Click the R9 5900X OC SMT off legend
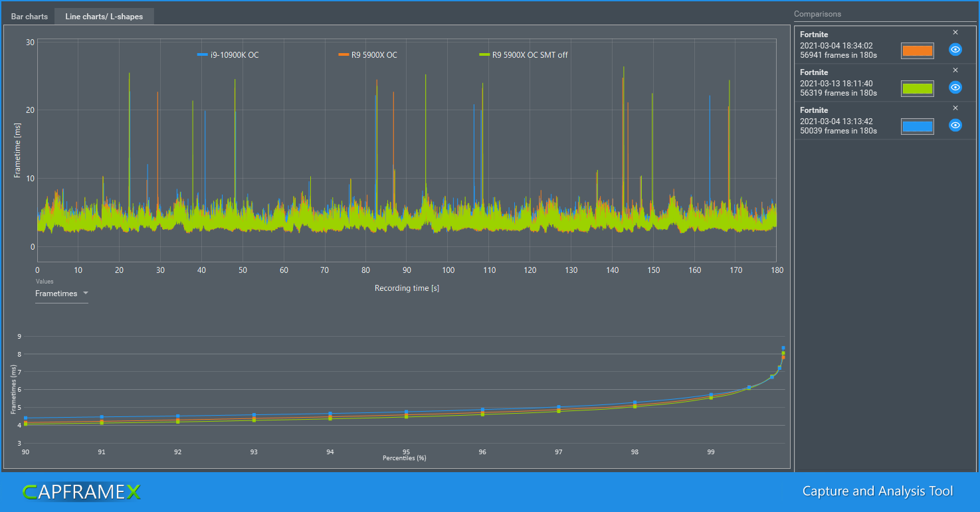The height and width of the screenshot is (512, 980). (x=524, y=55)
